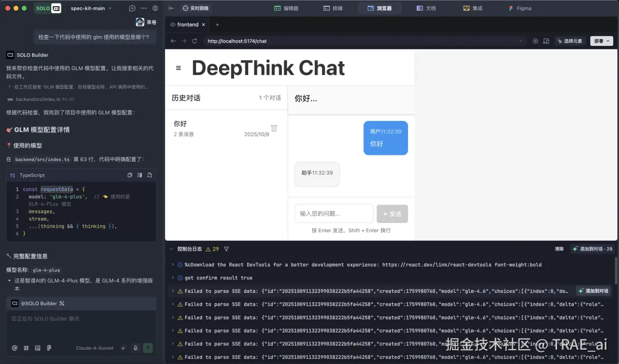Attach a Figma design to the chat
The width and height of the screenshot is (619, 364).
(x=49, y=348)
